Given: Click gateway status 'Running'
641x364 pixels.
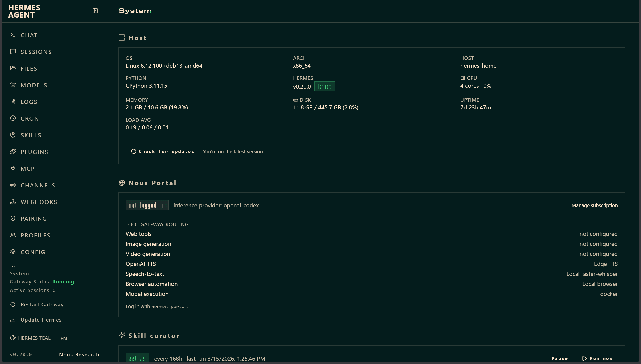Looking at the screenshot, I should [x=63, y=281].
